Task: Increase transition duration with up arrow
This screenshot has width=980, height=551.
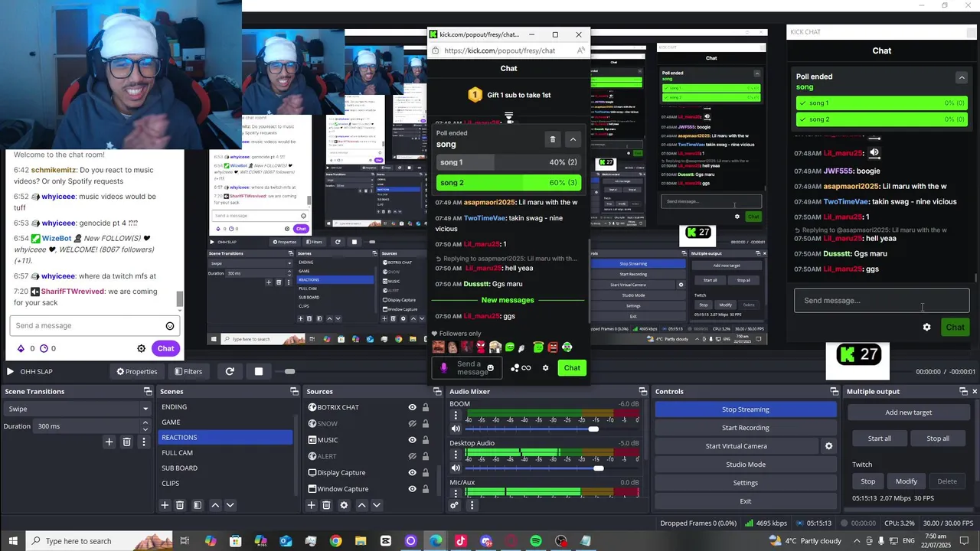Action: pyautogui.click(x=145, y=423)
